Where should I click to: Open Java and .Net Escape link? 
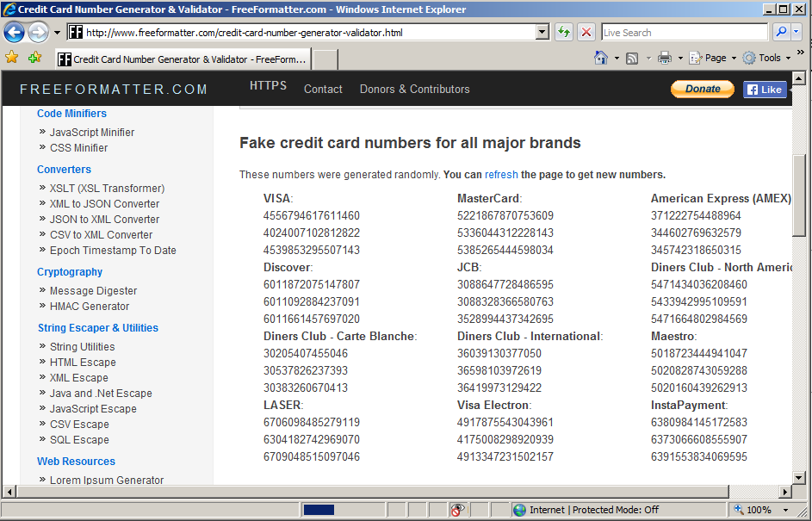(101, 393)
